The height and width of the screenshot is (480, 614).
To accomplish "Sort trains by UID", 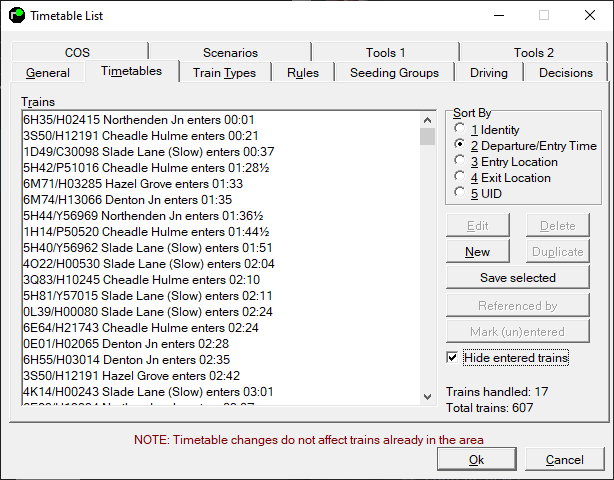I will pyautogui.click(x=460, y=194).
